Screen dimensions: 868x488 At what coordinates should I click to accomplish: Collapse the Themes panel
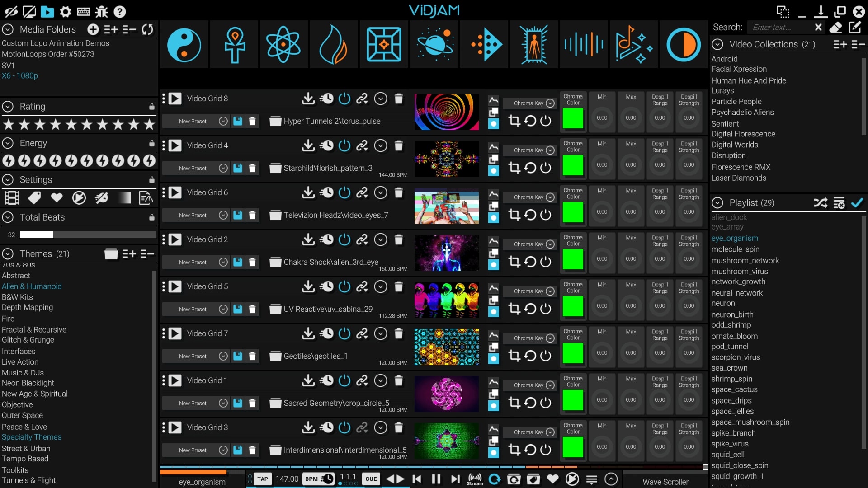(7, 253)
